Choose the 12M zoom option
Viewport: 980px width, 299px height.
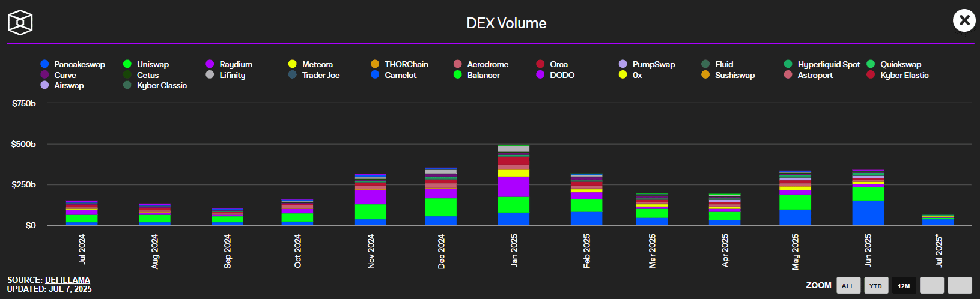click(904, 286)
